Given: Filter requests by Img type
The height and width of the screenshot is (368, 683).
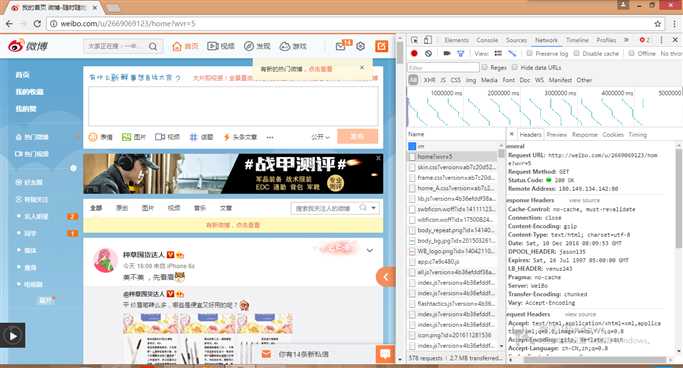Looking at the screenshot, I should coord(471,80).
